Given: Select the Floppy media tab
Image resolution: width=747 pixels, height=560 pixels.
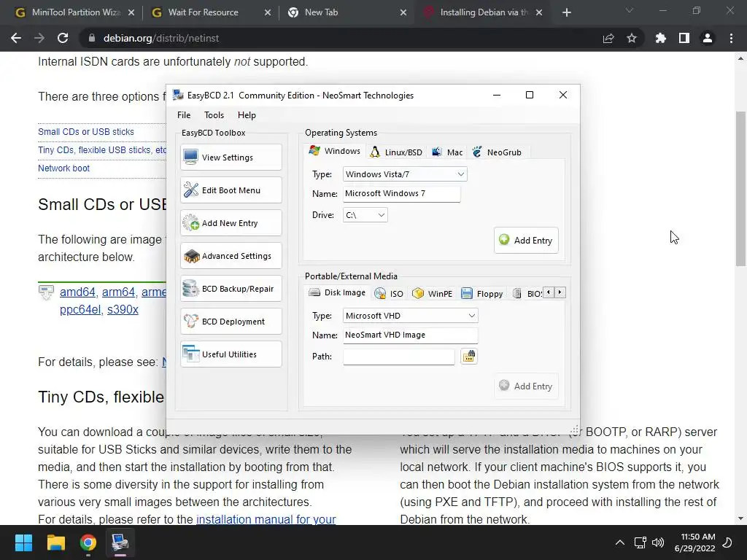Looking at the screenshot, I should click(x=482, y=294).
